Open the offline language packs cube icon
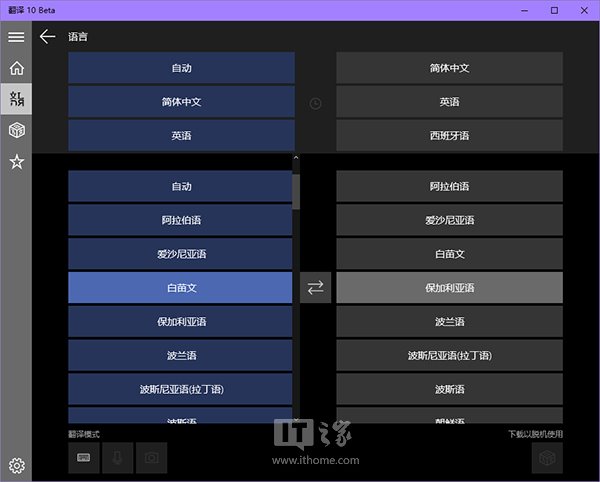The height and width of the screenshot is (482, 600). (16, 130)
